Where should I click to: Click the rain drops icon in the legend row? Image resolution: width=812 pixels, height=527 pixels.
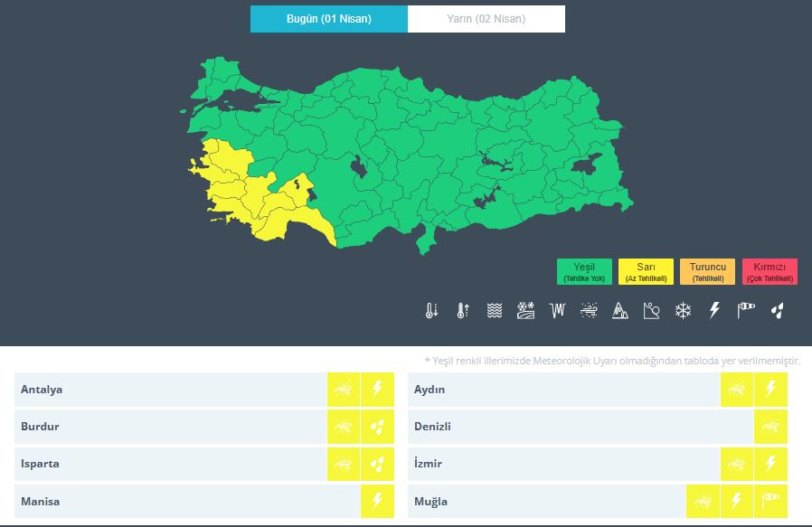(777, 311)
